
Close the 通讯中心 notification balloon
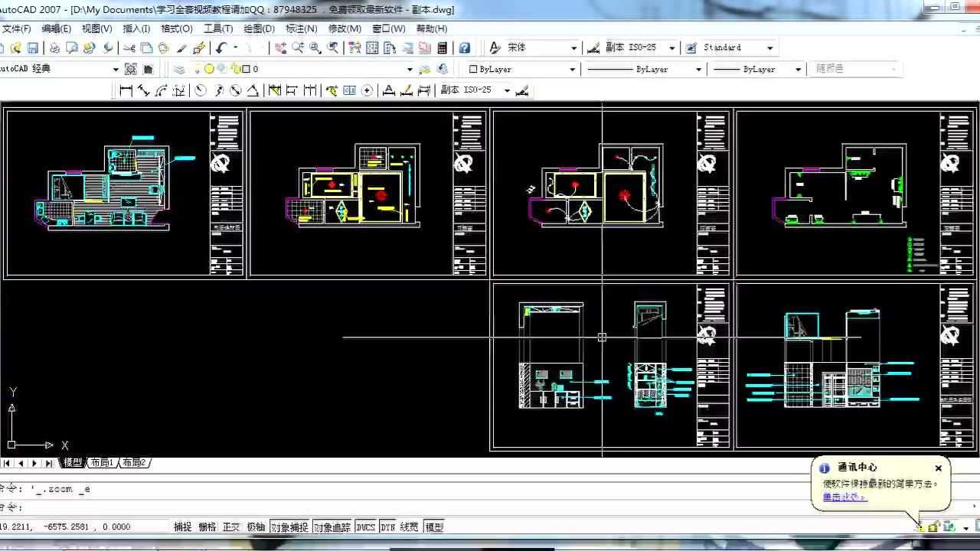(x=939, y=468)
